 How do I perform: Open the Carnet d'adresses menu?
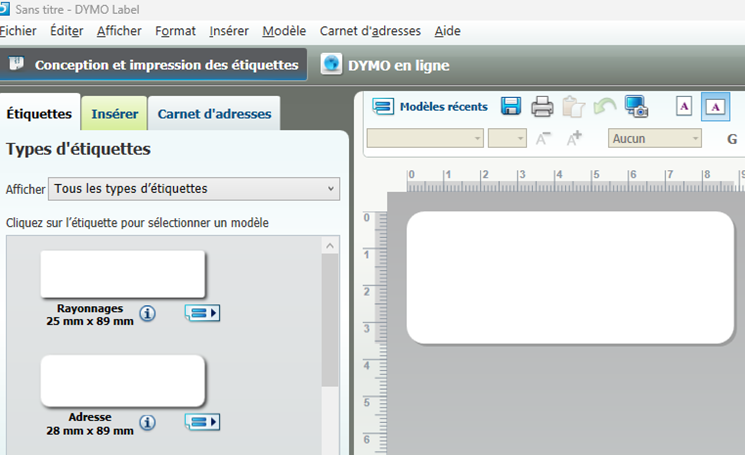pos(370,31)
